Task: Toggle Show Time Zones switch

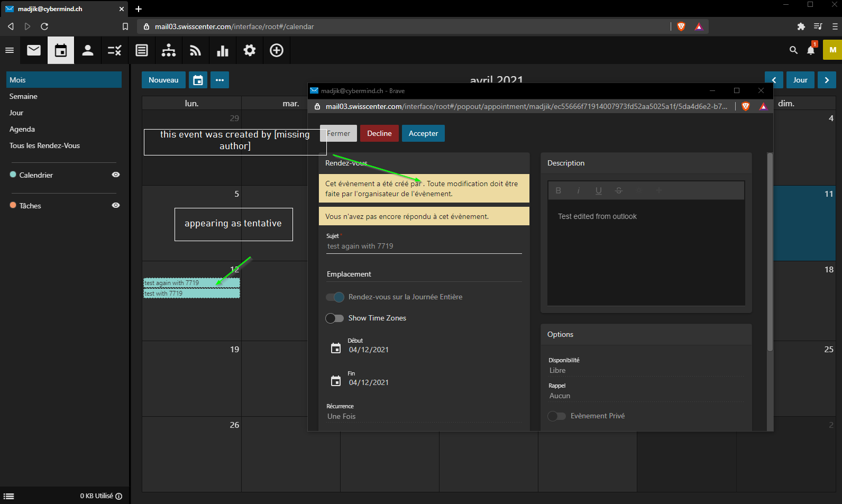Action: click(335, 318)
